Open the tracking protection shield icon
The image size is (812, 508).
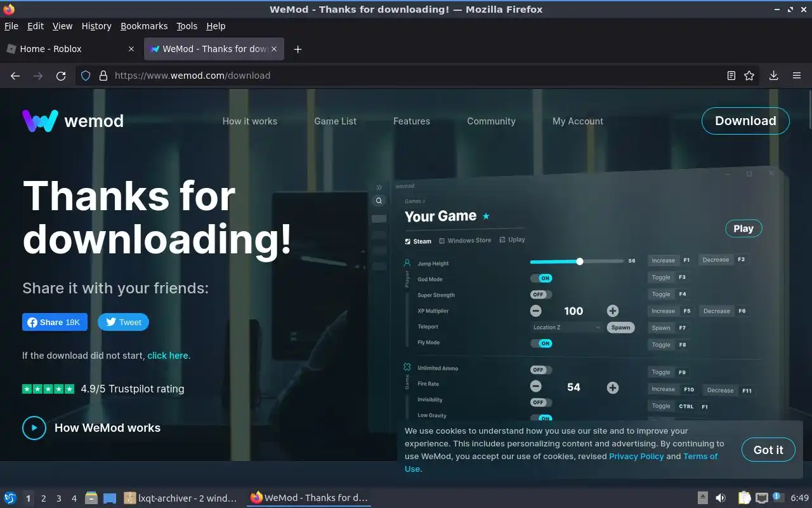click(x=86, y=76)
